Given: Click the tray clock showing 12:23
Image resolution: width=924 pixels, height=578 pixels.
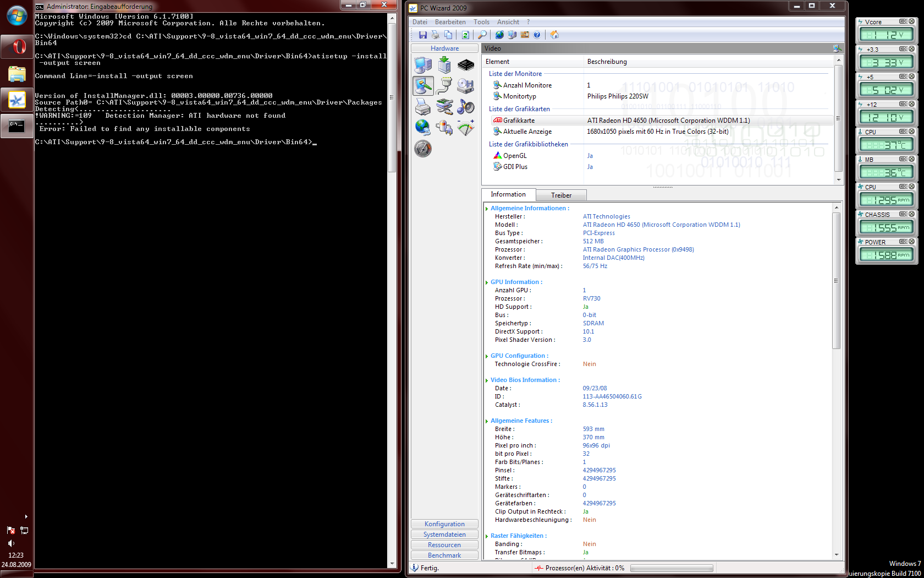Looking at the screenshot, I should pyautogui.click(x=16, y=555).
